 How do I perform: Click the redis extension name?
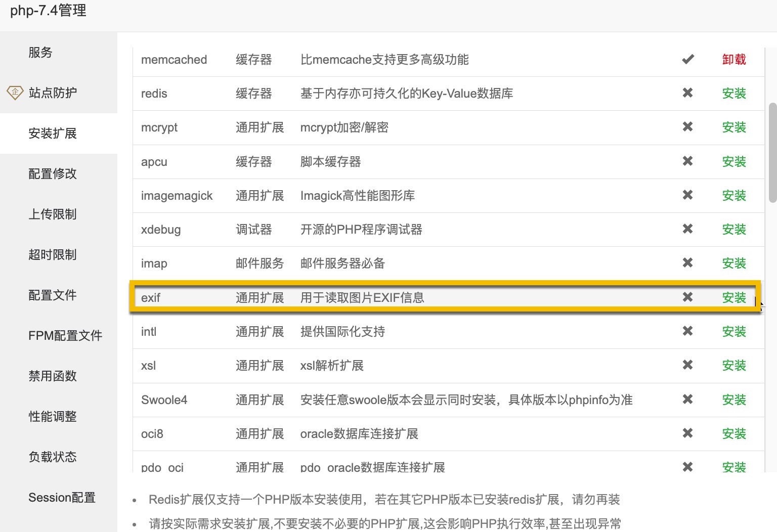(x=154, y=94)
